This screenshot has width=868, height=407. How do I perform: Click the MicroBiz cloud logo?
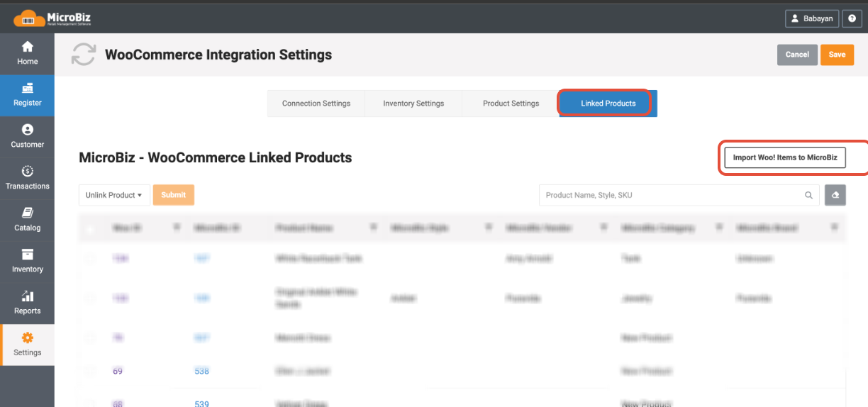pyautogui.click(x=52, y=18)
